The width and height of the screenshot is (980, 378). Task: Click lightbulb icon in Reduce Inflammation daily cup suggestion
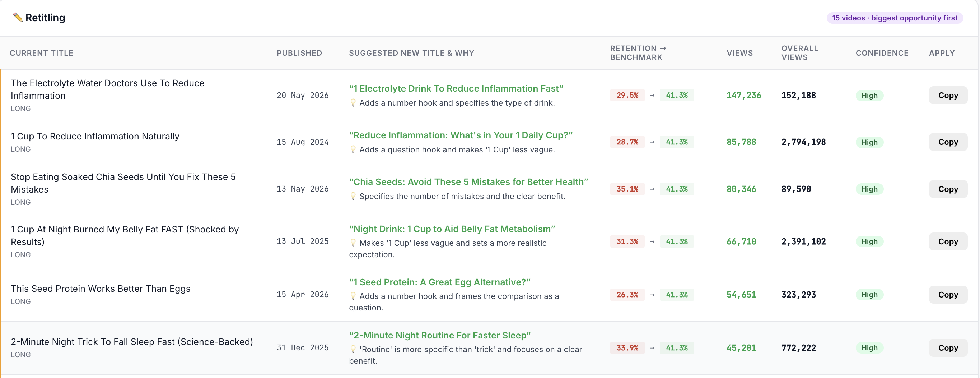click(353, 149)
